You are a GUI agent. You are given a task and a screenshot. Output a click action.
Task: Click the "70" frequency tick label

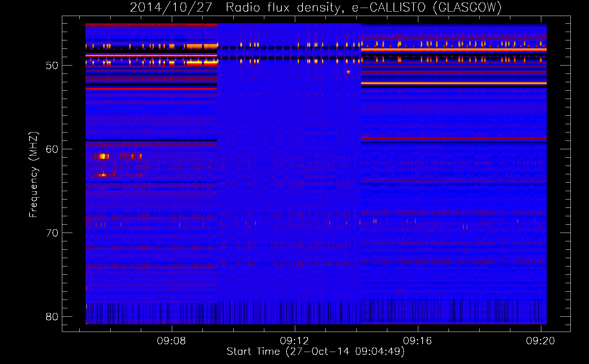[x=52, y=233]
